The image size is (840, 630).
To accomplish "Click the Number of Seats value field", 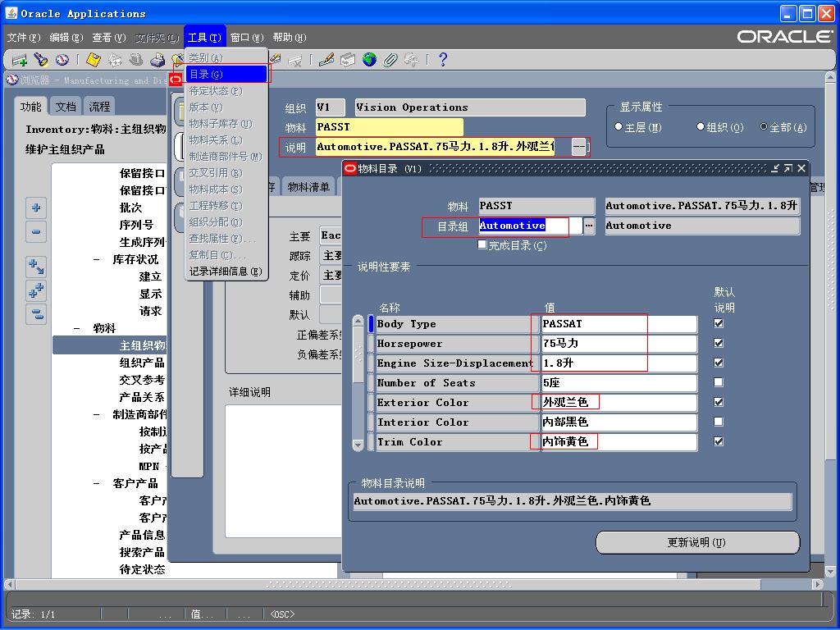I will coord(619,382).
